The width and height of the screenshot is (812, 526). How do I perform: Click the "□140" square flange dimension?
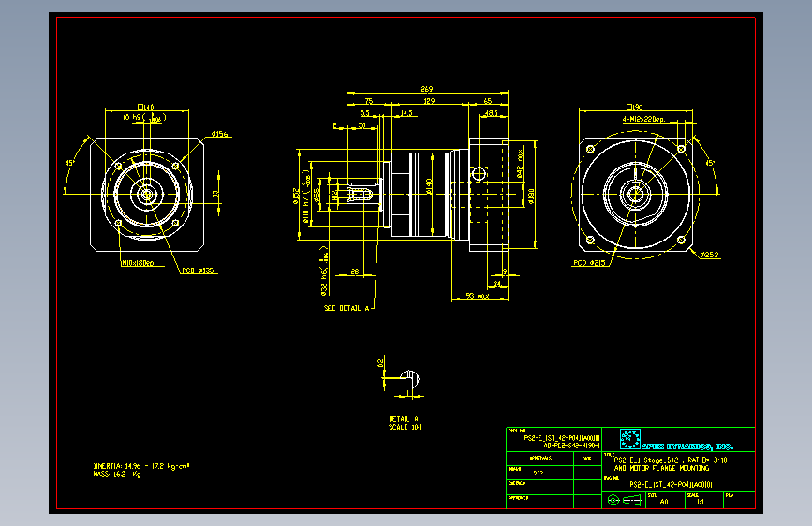point(146,108)
